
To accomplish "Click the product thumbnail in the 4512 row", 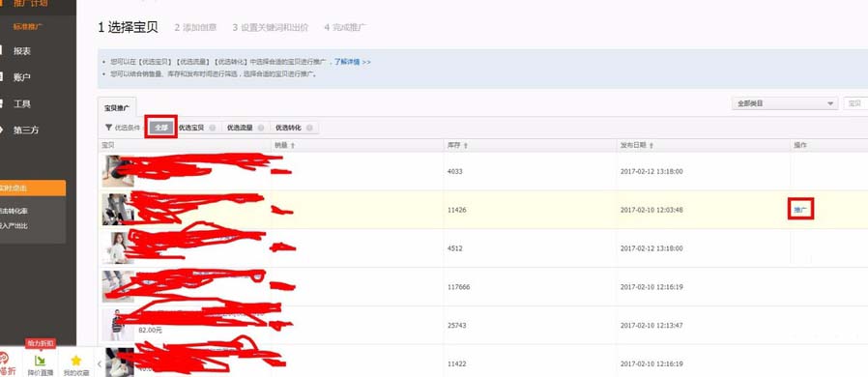I will 117,248.
